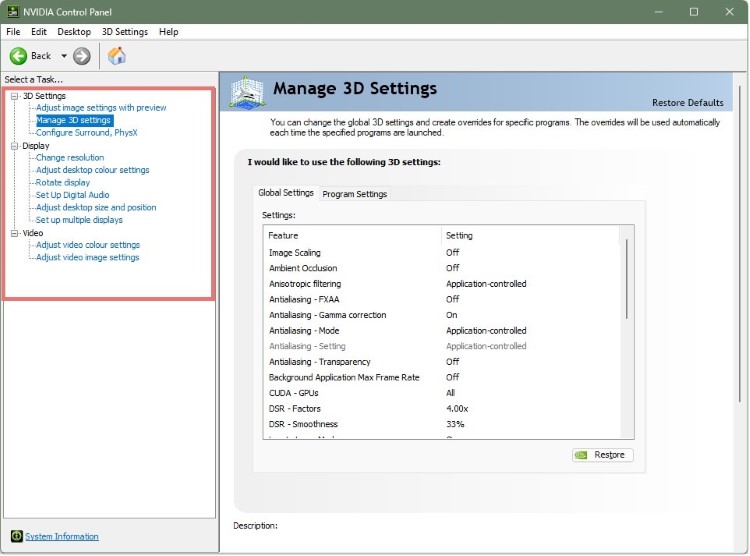Viewport: 750px width, 556px height.
Task: Open Set up multiple displays
Action: 79,220
